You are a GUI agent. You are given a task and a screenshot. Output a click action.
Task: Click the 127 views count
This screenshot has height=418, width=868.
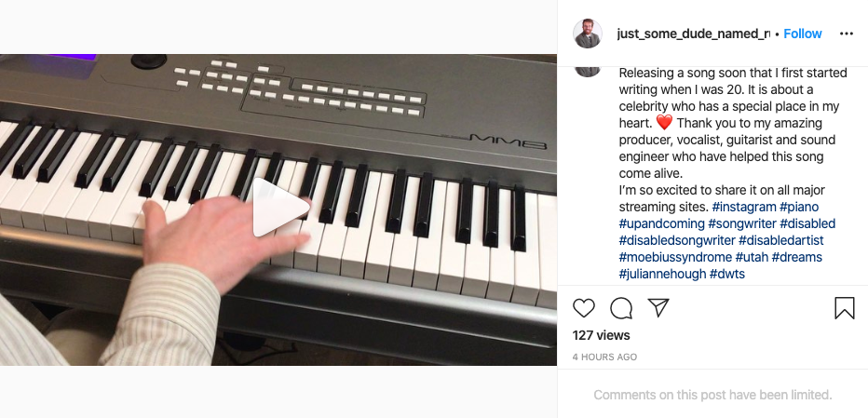click(x=602, y=335)
